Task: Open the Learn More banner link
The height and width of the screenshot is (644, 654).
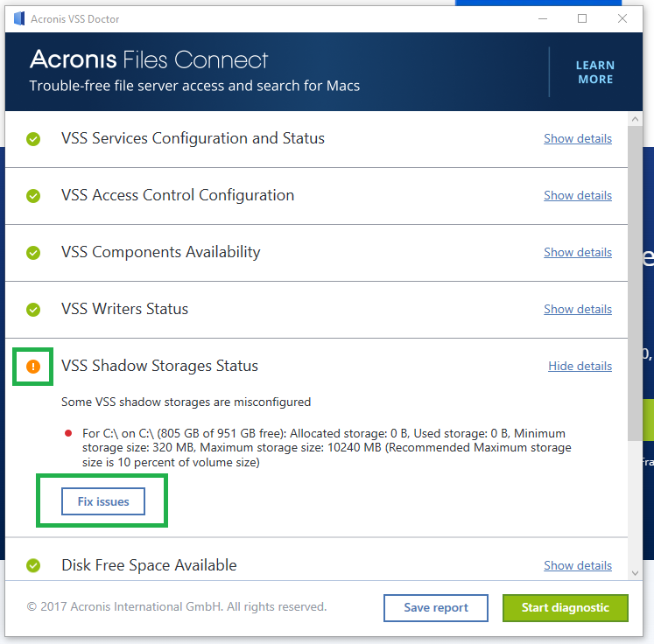Action: (x=594, y=72)
